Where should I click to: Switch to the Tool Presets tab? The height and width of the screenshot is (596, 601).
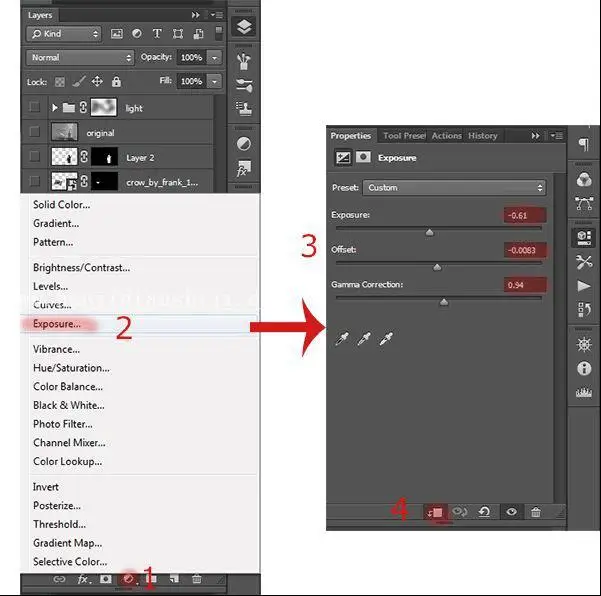coord(404,136)
